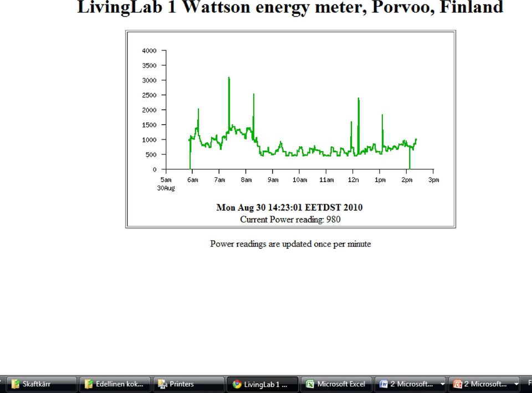Switch to the Edellinen kok... folder window
This screenshot has width=532, height=393.
114,384
